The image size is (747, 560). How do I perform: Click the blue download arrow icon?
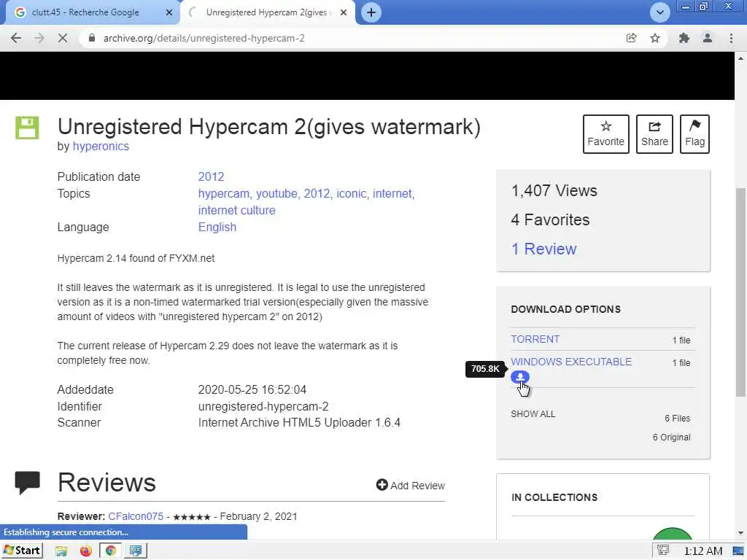(x=519, y=377)
